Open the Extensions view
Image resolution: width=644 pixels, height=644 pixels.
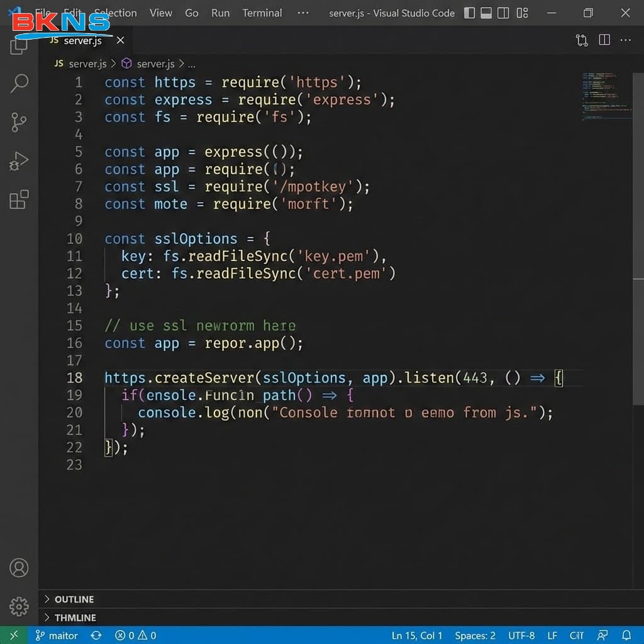tap(19, 200)
